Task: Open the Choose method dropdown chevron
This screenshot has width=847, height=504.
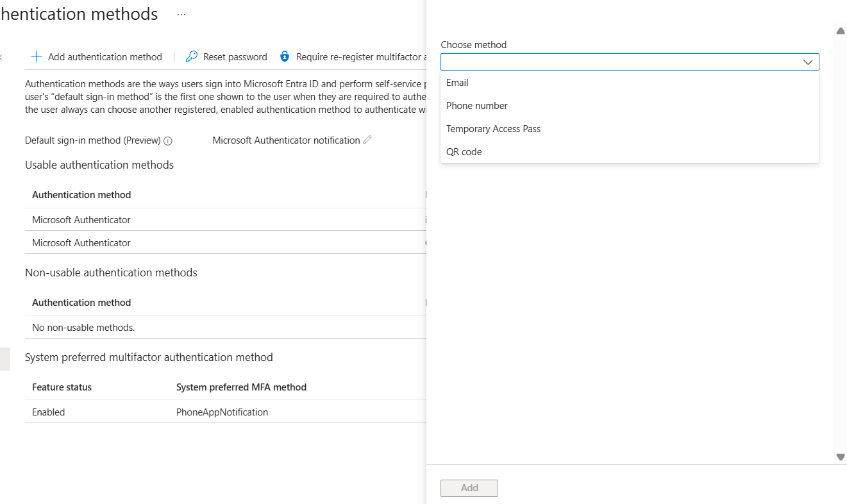Action: point(807,62)
